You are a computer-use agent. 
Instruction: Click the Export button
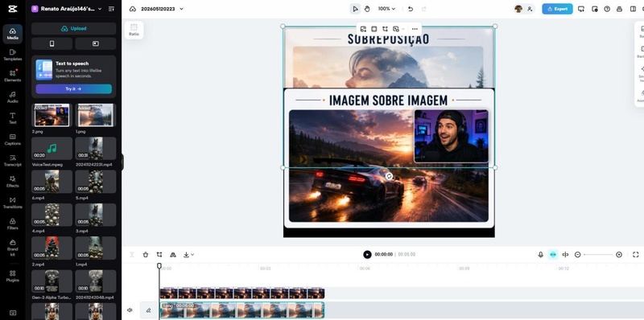[x=557, y=9]
